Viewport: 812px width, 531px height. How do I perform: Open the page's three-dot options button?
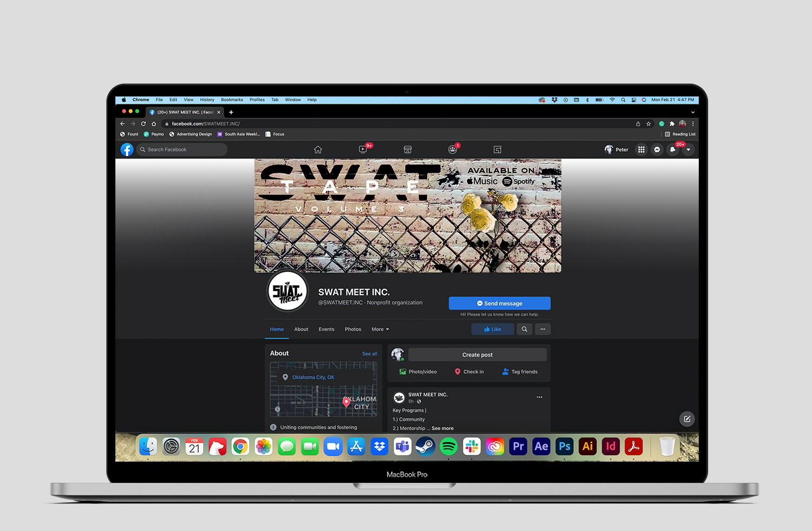tap(542, 329)
